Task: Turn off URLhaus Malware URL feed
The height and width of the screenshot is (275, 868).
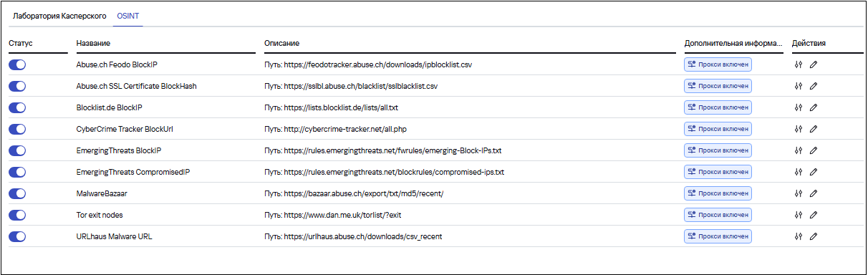Action: click(17, 236)
